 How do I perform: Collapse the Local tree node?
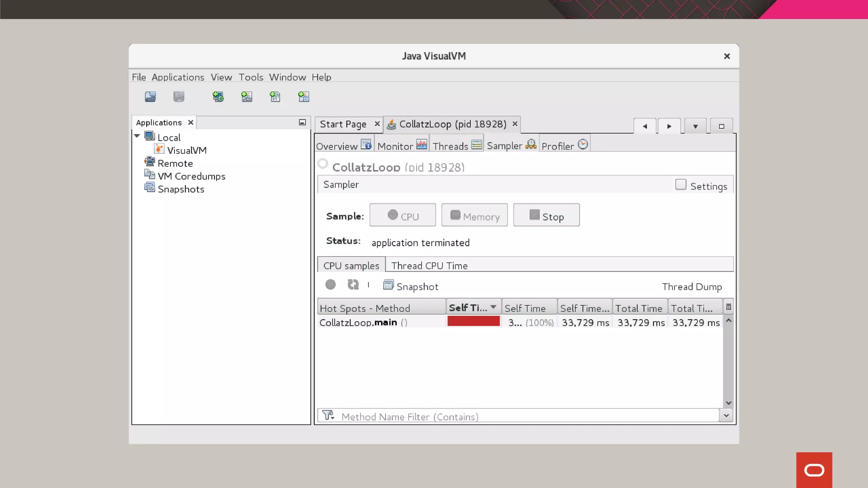[137, 136]
